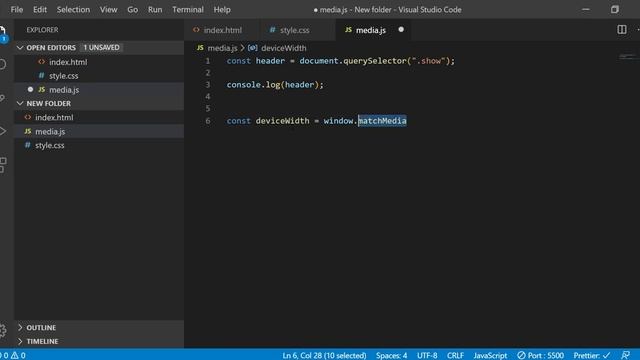This screenshot has width=640, height=360.
Task: Click the errors and warnings status indicator
Action: pos(13,355)
